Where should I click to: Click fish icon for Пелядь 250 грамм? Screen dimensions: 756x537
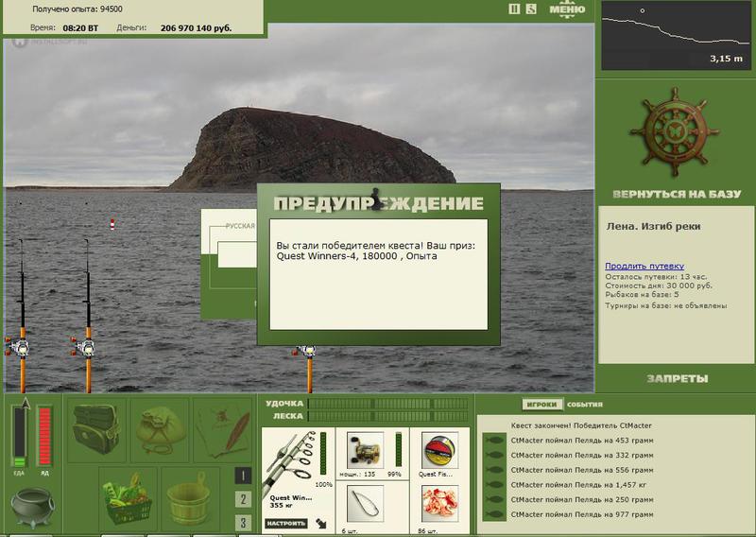(494, 500)
